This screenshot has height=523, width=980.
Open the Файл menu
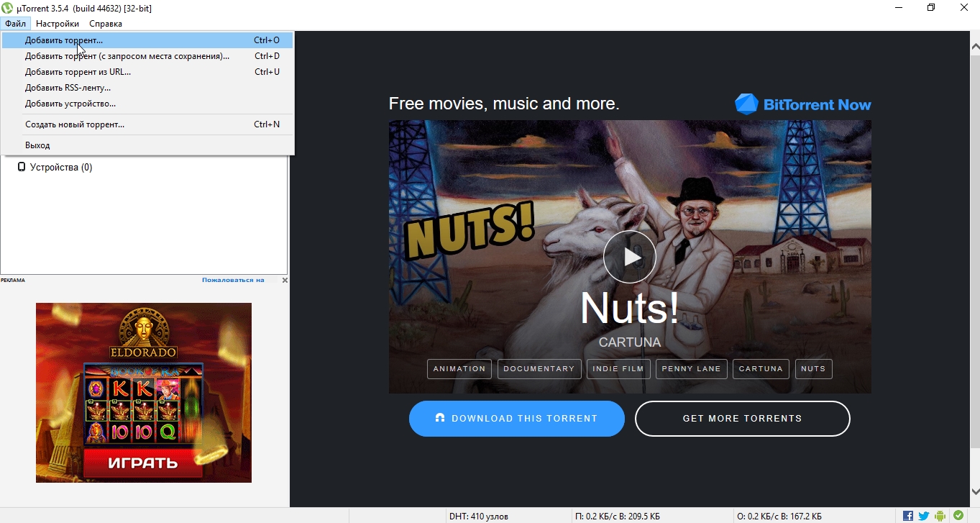pyautogui.click(x=15, y=24)
